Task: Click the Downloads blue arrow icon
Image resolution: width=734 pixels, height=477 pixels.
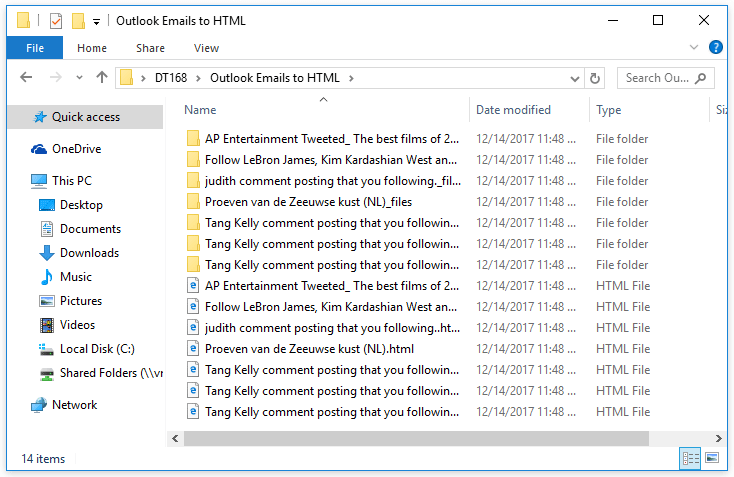Action: pos(46,253)
